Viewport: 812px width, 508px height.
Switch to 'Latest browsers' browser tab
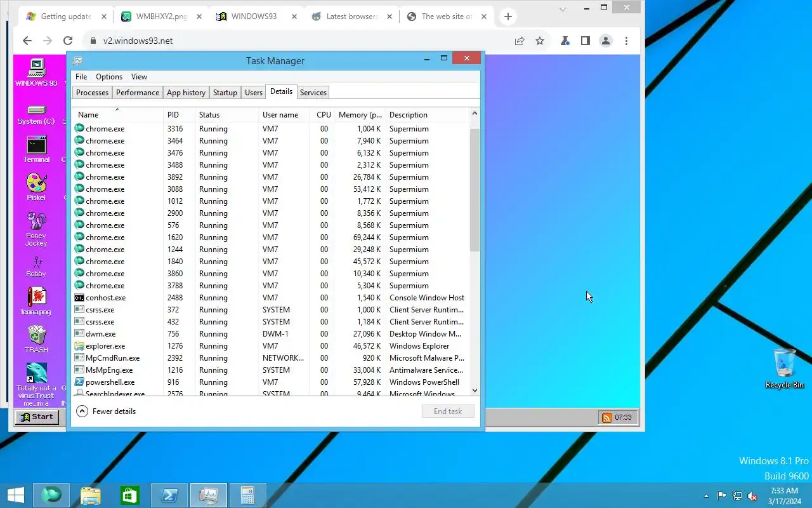[351, 17]
